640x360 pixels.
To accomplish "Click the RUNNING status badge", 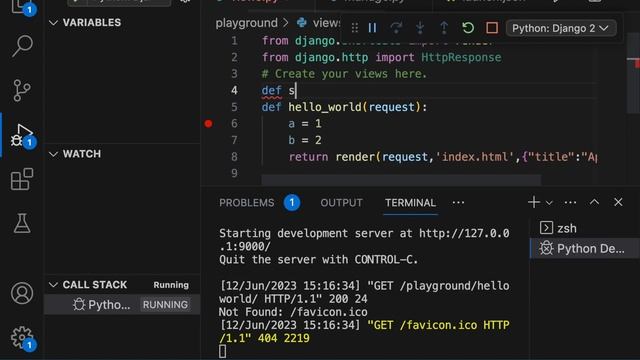I will pos(165,304).
